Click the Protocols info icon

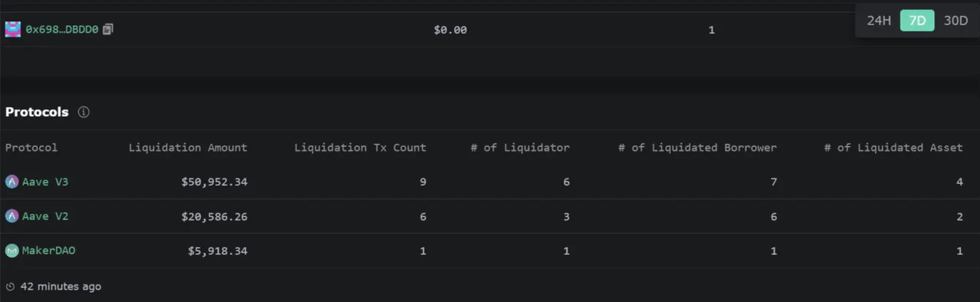(84, 112)
